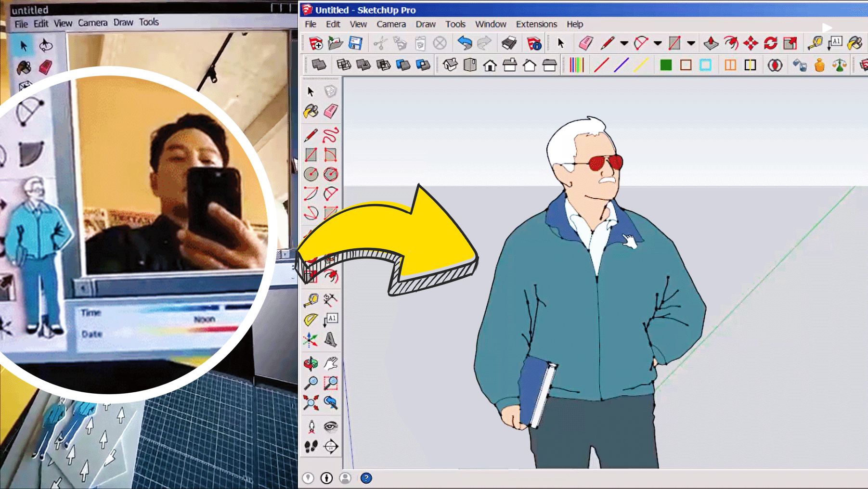Expand the arc tool dropdown arrow

click(658, 43)
